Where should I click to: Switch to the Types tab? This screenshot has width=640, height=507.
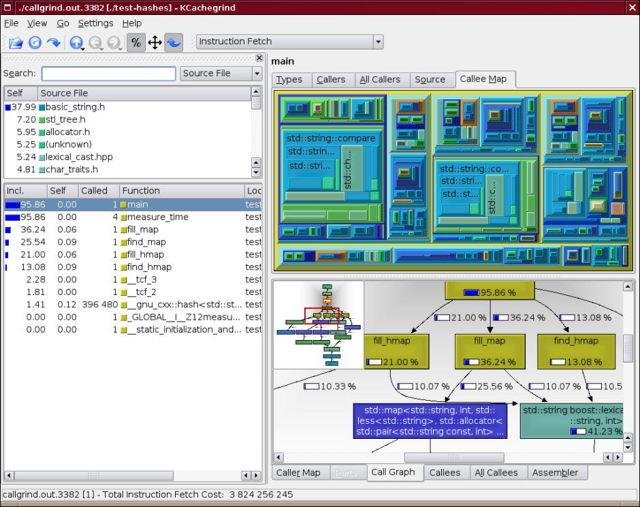[289, 80]
